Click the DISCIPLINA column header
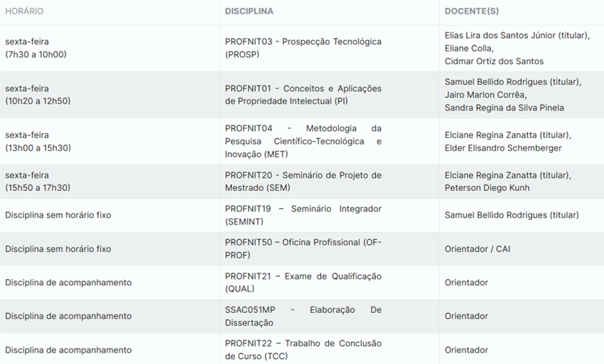The width and height of the screenshot is (604, 364). [x=249, y=11]
